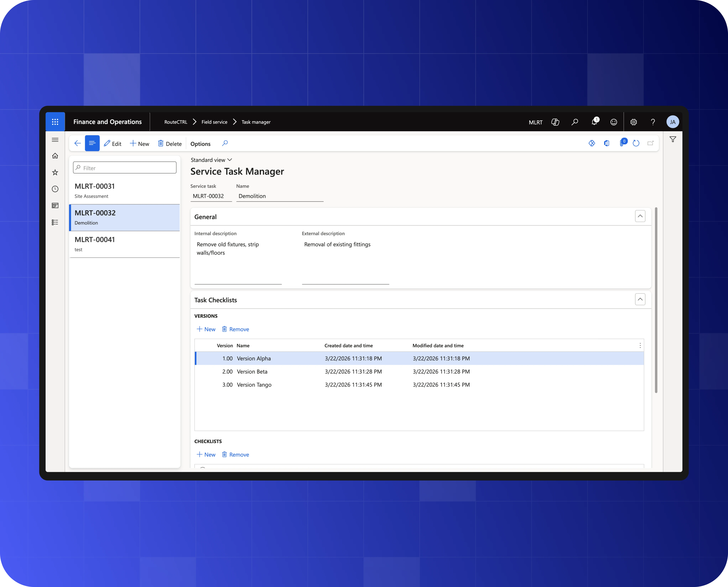Click New in the top action pane
728x587 pixels.
click(x=139, y=144)
